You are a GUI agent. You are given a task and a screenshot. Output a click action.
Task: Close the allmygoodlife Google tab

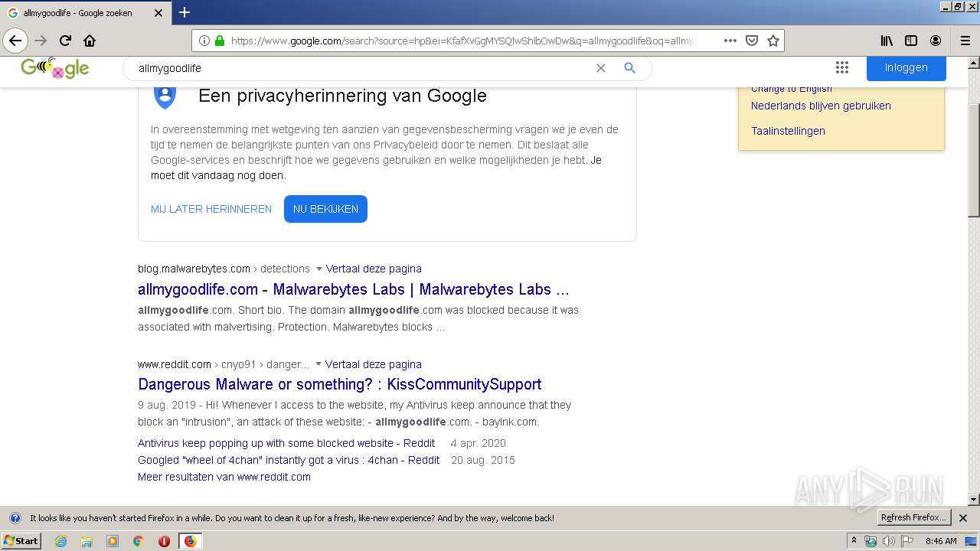point(158,13)
